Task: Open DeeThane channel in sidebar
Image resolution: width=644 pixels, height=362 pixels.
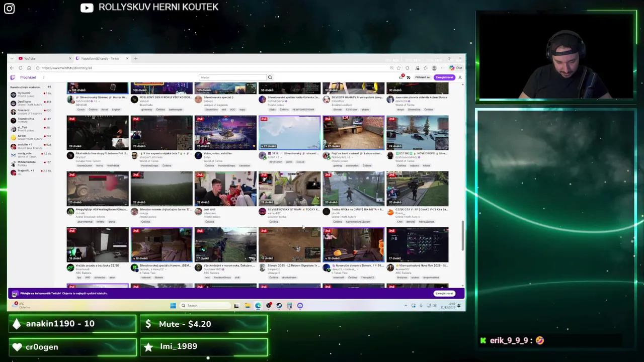Action: (31, 103)
